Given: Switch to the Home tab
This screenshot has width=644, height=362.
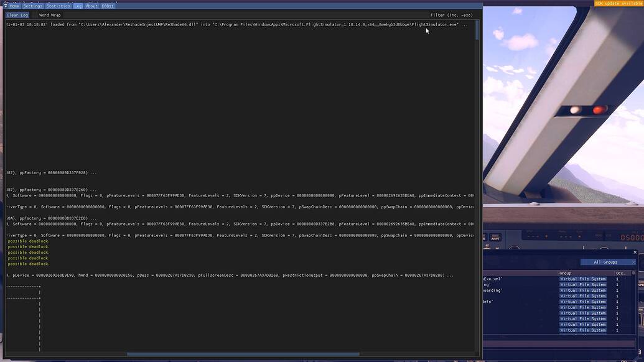Looking at the screenshot, I should 14,6.
